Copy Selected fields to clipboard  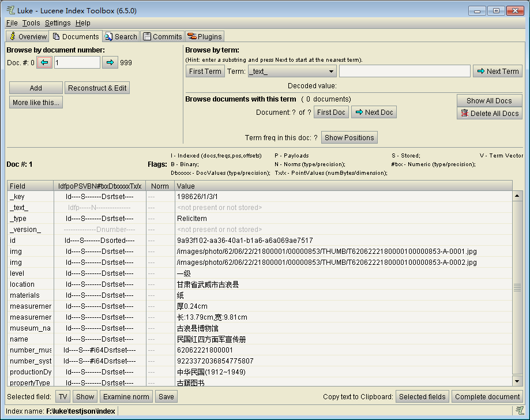(x=422, y=397)
